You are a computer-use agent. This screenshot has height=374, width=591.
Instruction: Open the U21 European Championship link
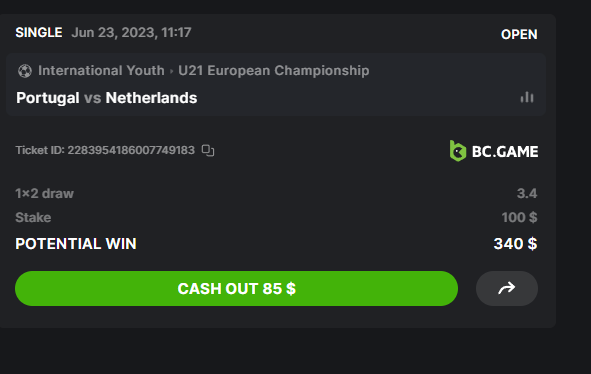point(274,71)
